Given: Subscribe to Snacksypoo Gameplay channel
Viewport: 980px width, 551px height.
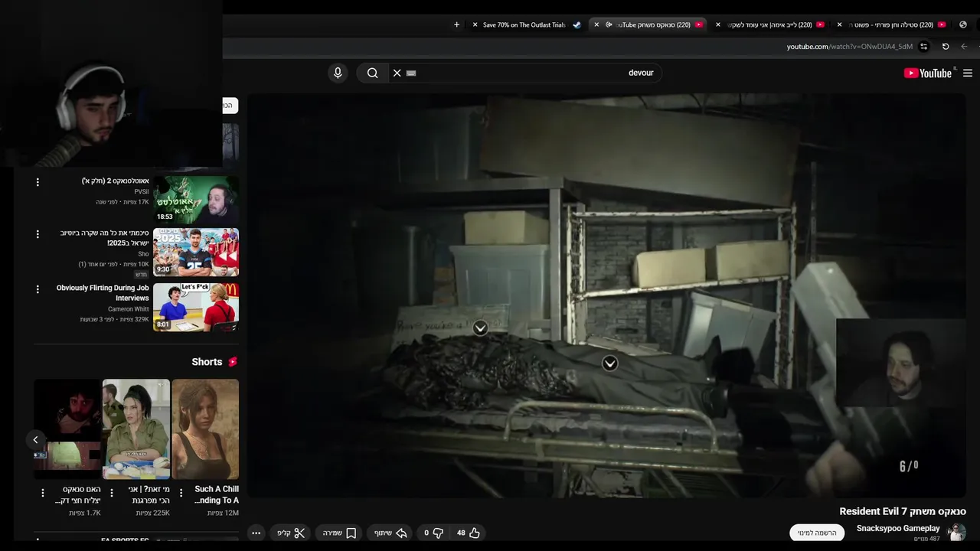Looking at the screenshot, I should pos(817,533).
